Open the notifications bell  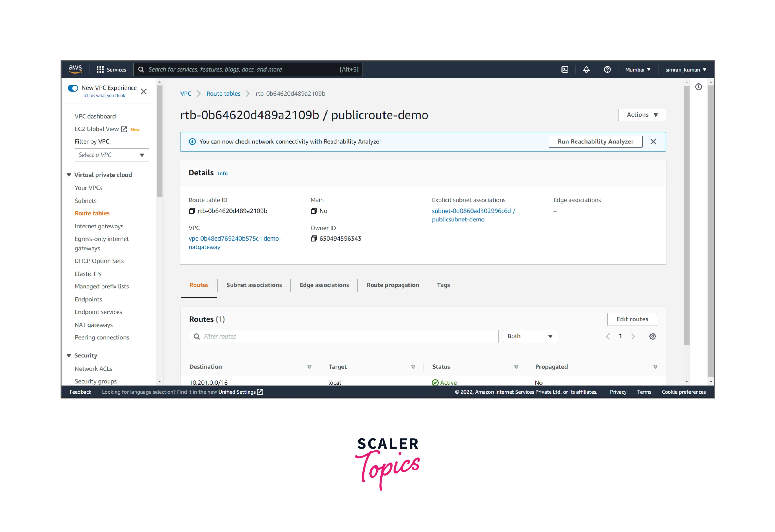coord(586,70)
